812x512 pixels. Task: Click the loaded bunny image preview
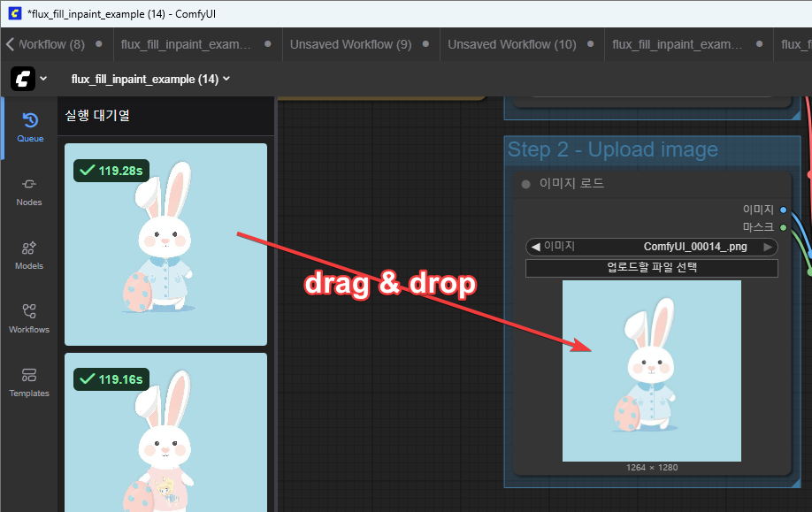coord(651,371)
